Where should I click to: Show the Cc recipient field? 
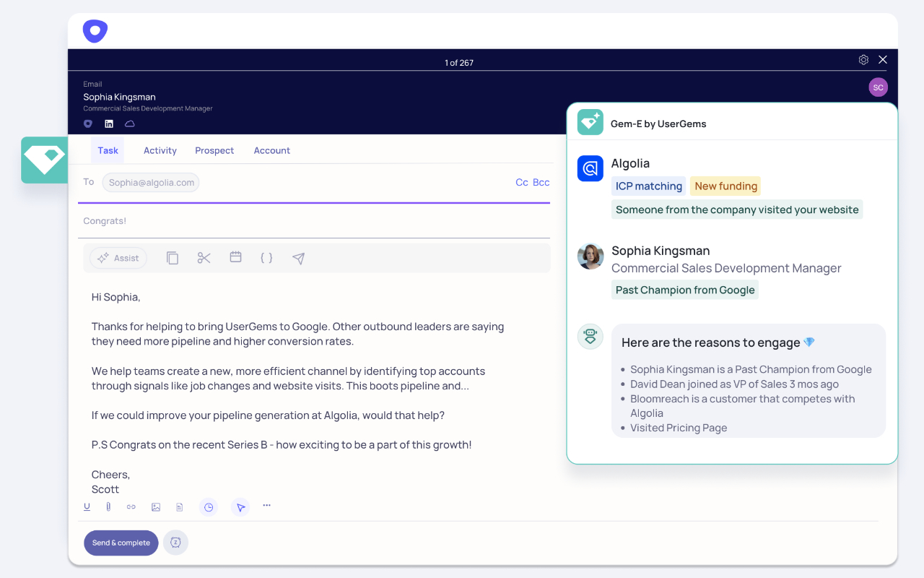[522, 182]
